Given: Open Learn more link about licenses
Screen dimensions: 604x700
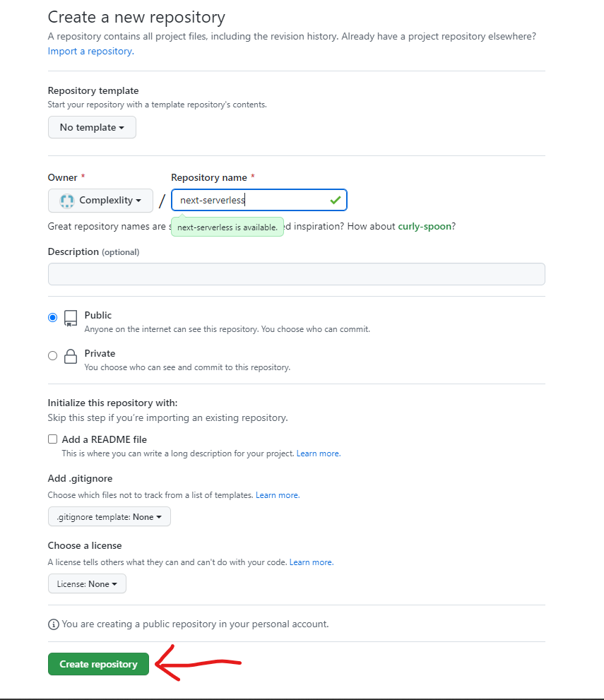Looking at the screenshot, I should (311, 562).
